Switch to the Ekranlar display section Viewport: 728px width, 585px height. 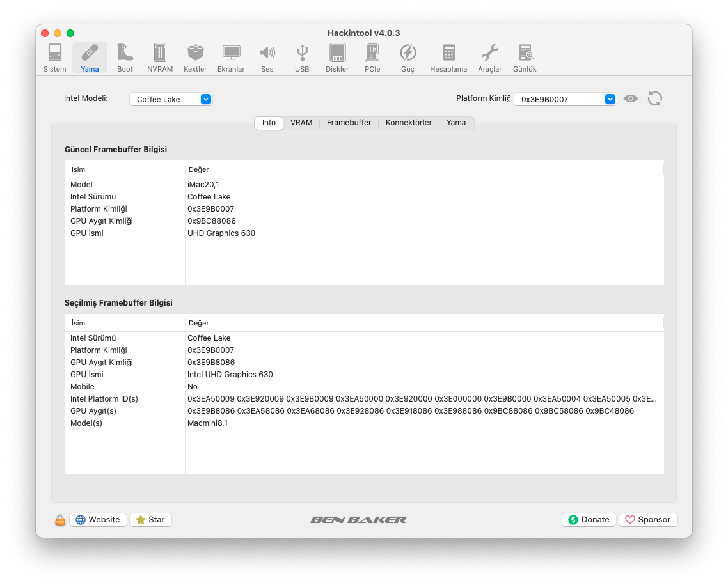tap(231, 58)
